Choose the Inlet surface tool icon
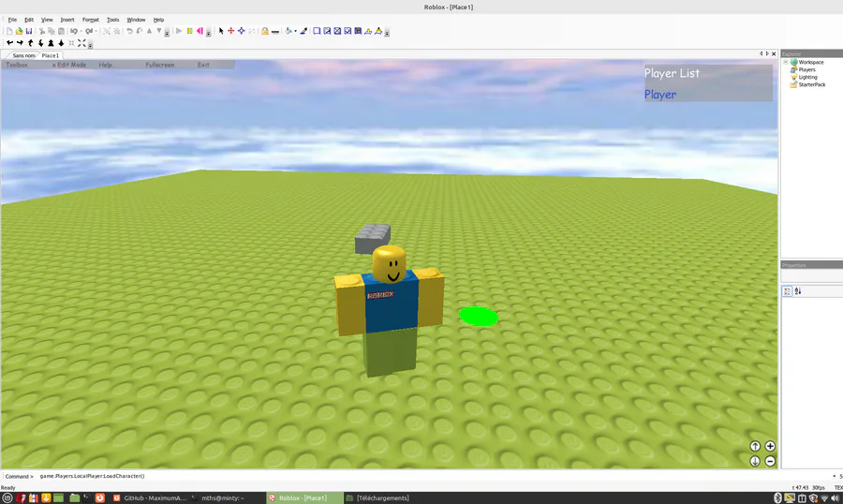This screenshot has width=843, height=504. (358, 31)
